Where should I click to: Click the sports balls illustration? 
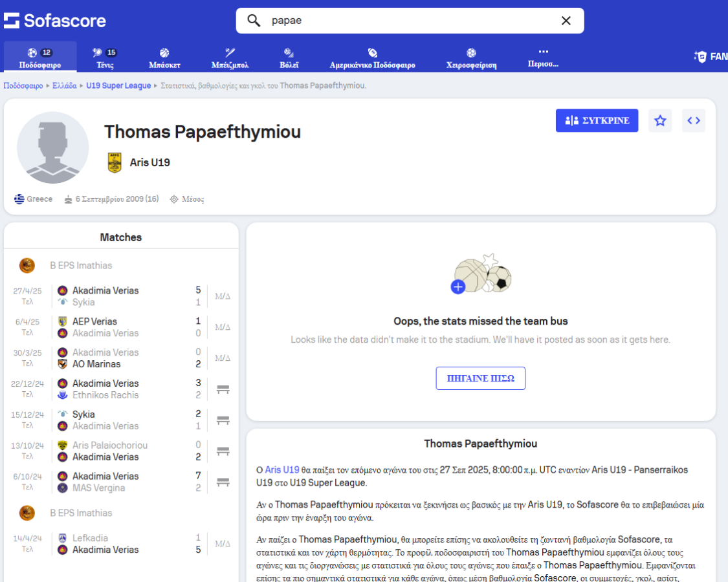pyautogui.click(x=481, y=274)
